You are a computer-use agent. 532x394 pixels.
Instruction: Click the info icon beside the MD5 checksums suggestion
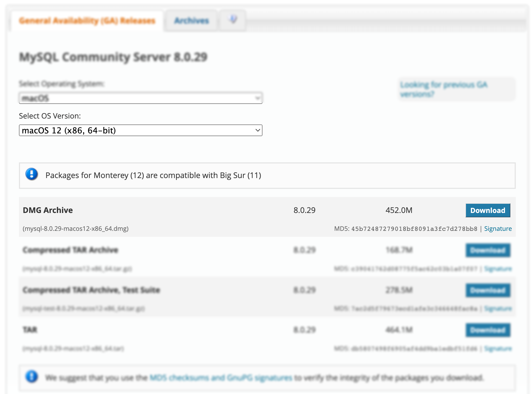tap(32, 377)
